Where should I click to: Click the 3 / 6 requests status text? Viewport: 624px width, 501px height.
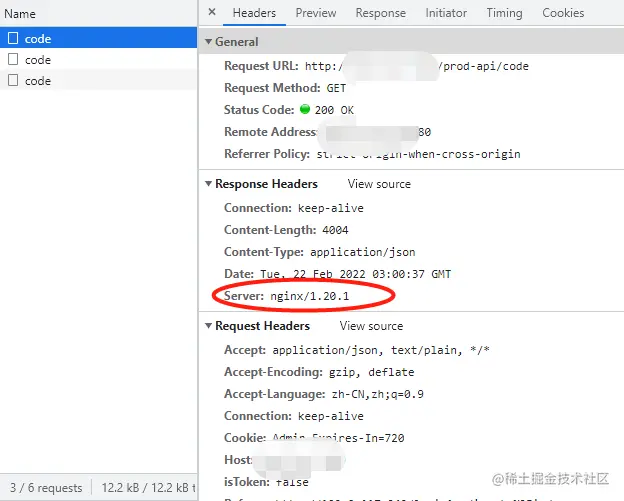point(46,487)
